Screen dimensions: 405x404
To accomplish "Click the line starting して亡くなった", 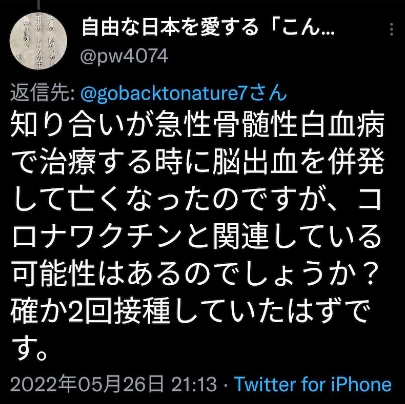I will (x=197, y=200).
